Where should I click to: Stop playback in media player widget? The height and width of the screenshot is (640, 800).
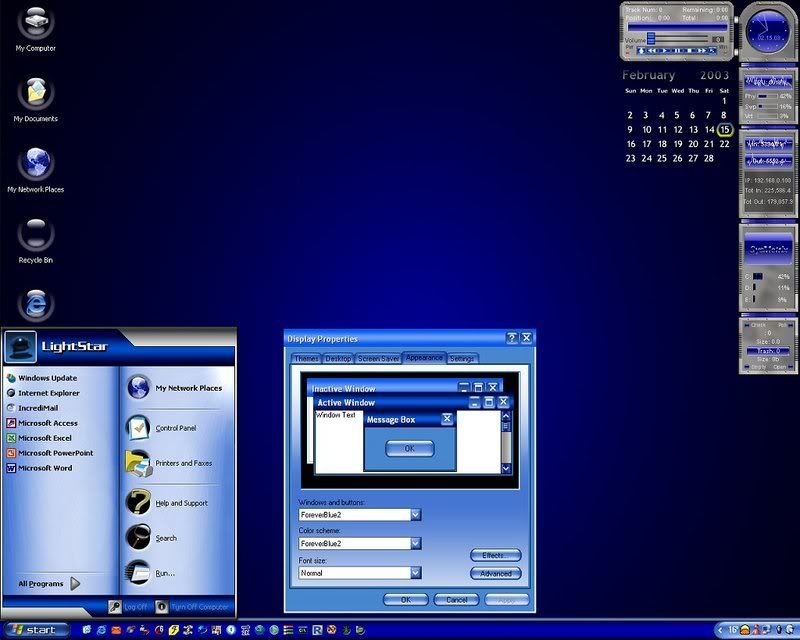(x=689, y=51)
